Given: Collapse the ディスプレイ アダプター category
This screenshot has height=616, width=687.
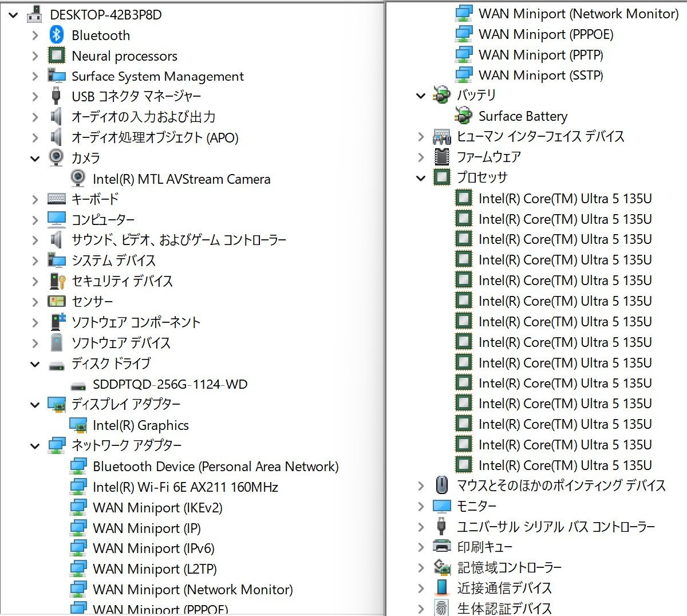Looking at the screenshot, I should tap(35, 405).
